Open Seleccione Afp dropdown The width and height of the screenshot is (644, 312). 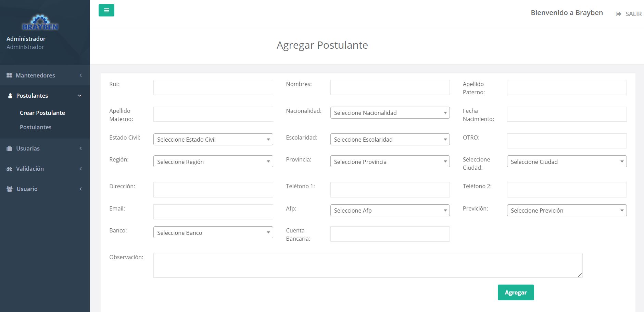click(390, 210)
